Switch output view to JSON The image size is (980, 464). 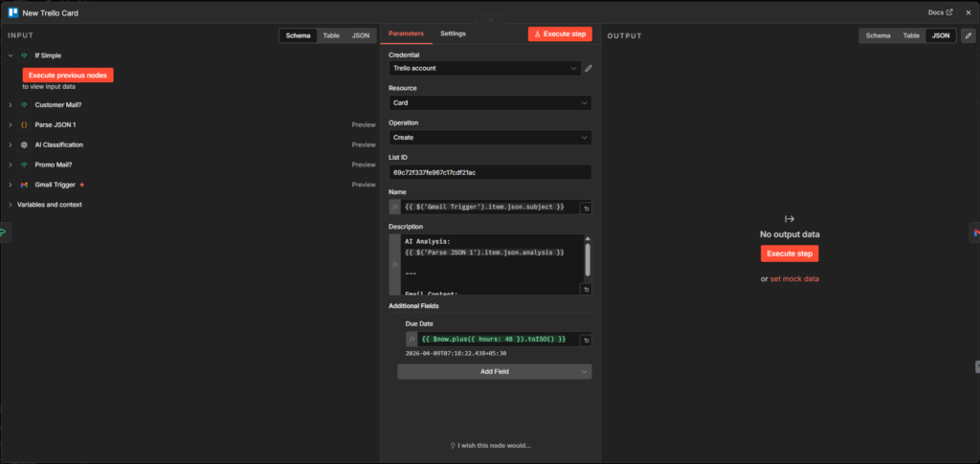coord(940,35)
